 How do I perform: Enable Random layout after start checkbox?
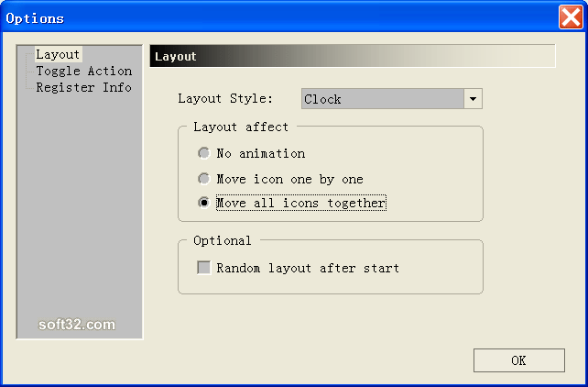coord(203,268)
